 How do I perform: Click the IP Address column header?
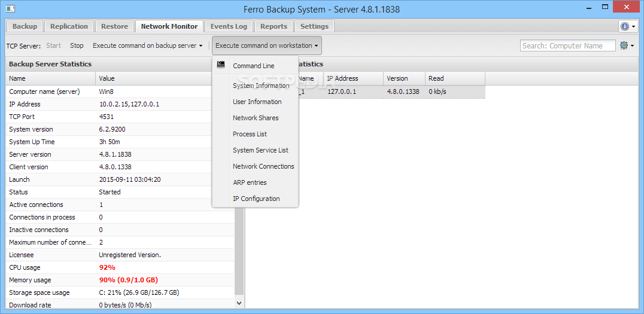click(354, 78)
